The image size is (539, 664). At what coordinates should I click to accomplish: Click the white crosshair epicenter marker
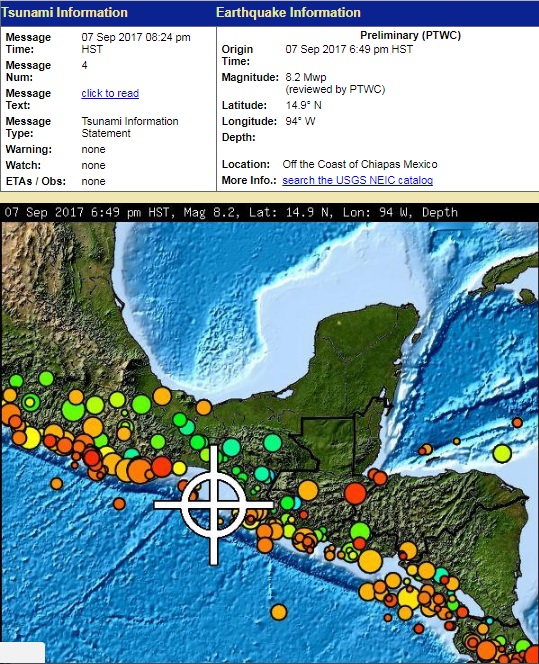click(214, 505)
